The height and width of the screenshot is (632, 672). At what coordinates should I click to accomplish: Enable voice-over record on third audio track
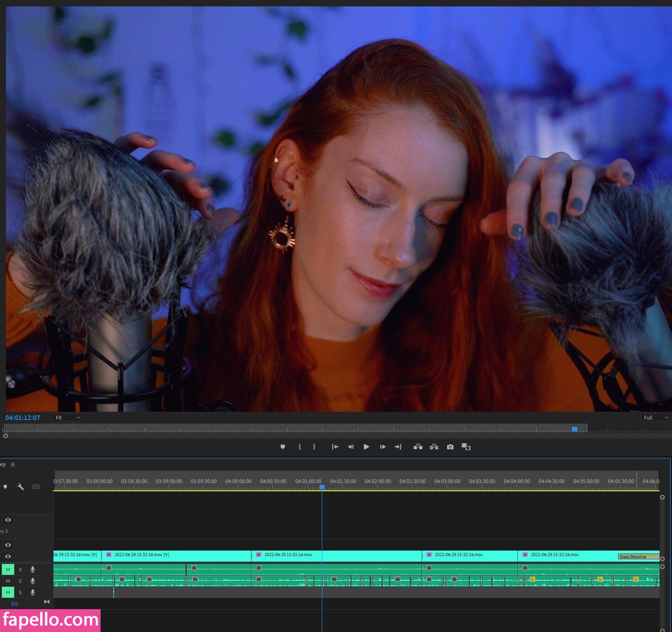(32, 592)
